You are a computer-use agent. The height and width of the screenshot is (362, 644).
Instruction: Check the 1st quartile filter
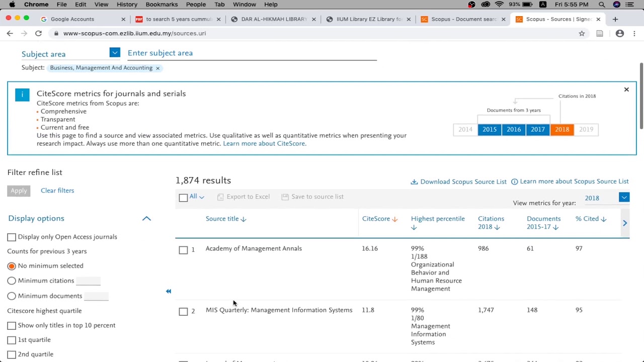pyautogui.click(x=12, y=340)
